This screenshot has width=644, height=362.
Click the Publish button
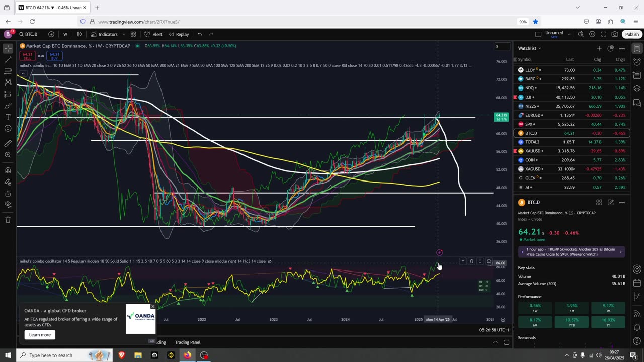tap(632, 34)
